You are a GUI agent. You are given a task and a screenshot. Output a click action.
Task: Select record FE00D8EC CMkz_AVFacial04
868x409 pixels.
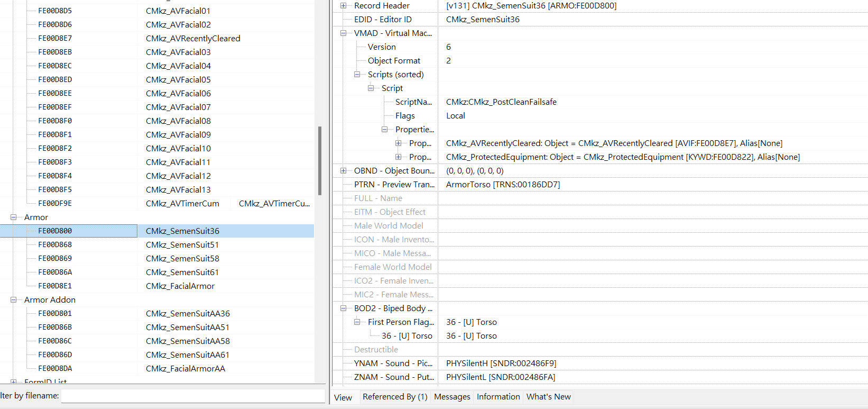(157, 66)
